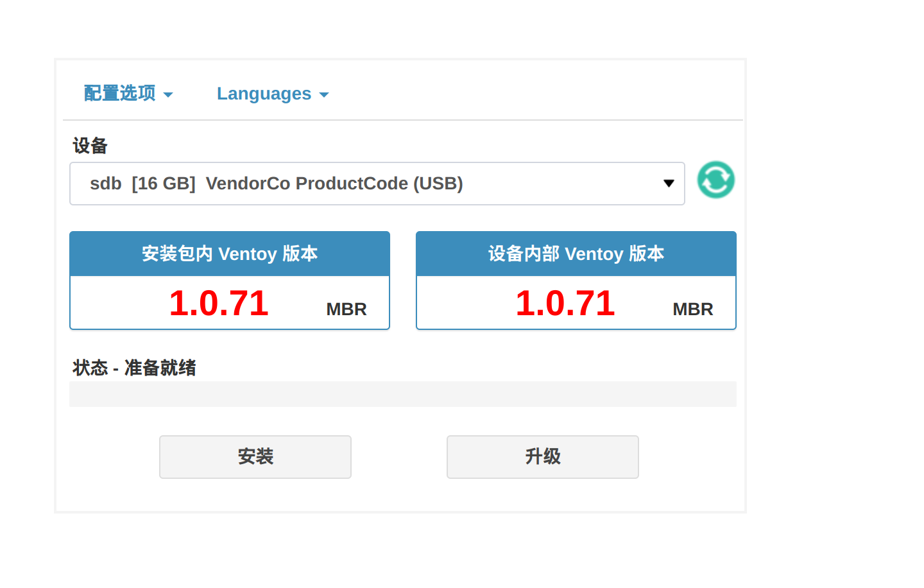
Task: Click the 状态 - 准备就绪 status text
Action: point(134,368)
